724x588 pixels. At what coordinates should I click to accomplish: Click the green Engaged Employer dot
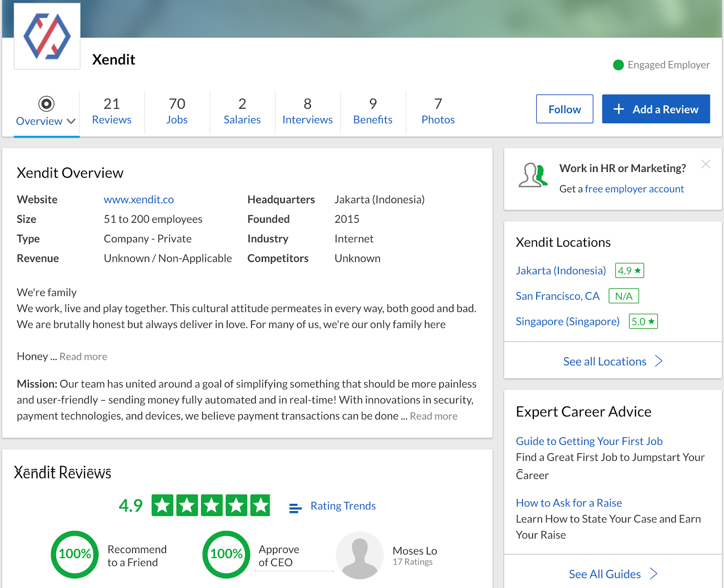[x=618, y=65]
